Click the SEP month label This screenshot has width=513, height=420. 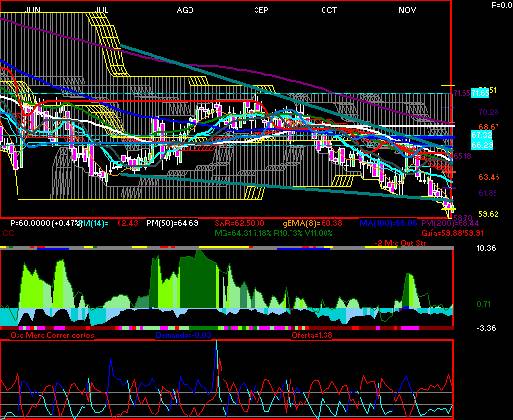coord(261,10)
